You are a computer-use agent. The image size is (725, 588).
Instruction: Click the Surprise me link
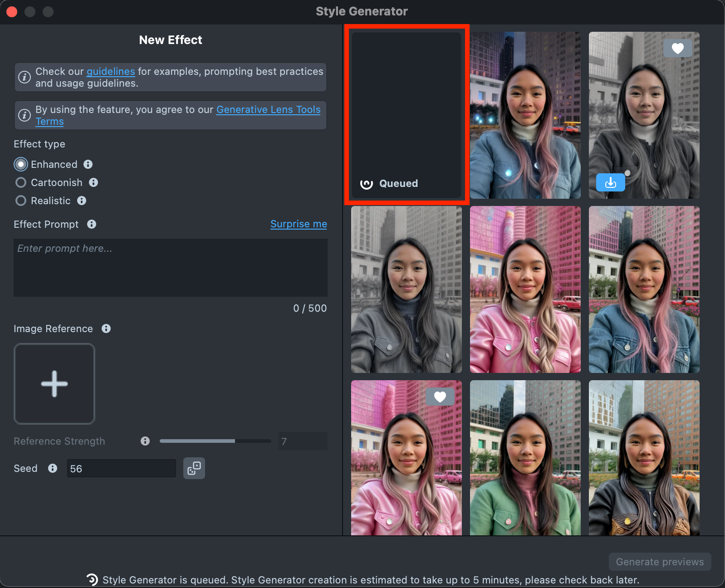(x=299, y=224)
